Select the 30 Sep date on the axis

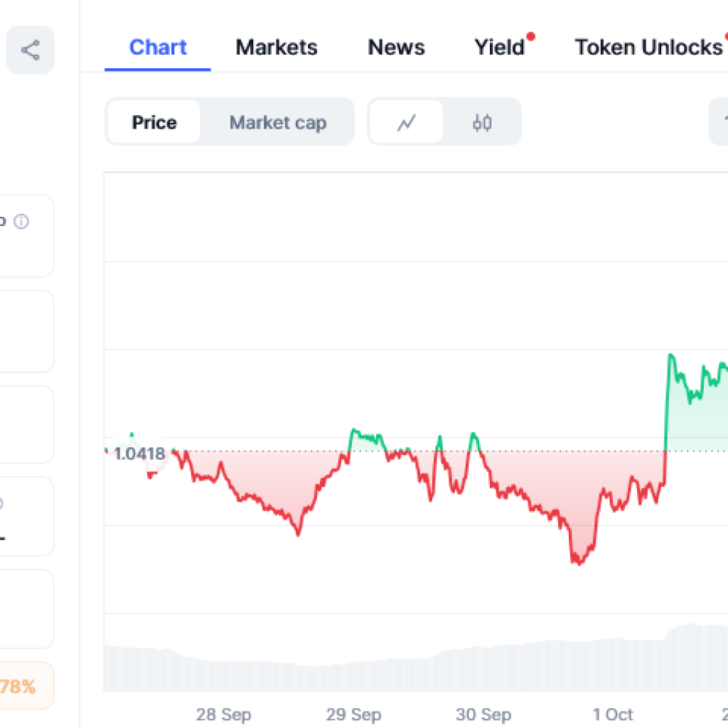(x=483, y=714)
